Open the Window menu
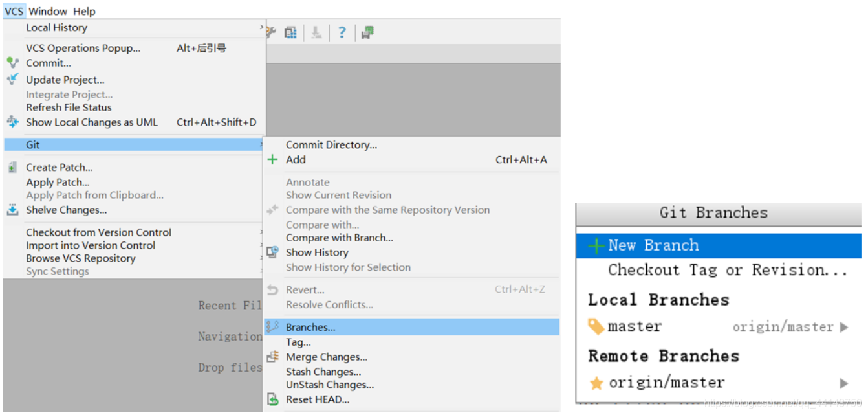 [x=48, y=11]
